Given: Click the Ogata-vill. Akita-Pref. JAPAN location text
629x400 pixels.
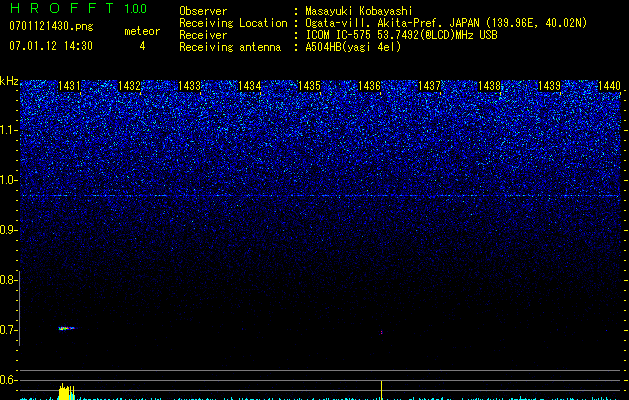Looking at the screenshot, I should pyautogui.click(x=446, y=23).
